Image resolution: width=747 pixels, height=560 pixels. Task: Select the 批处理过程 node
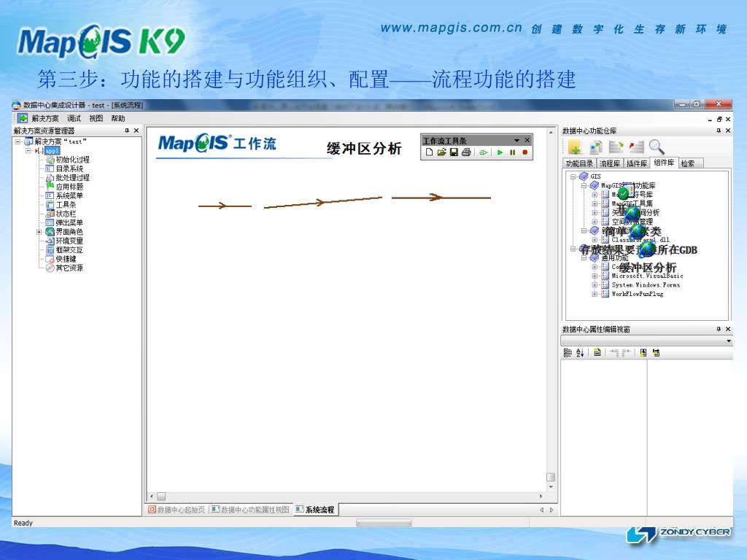coord(72,178)
